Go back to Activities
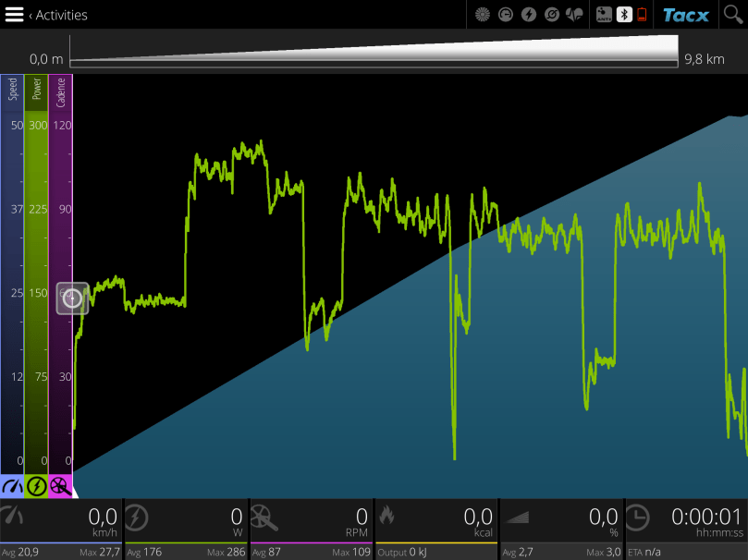This screenshot has width=748, height=560. pyautogui.click(x=61, y=15)
